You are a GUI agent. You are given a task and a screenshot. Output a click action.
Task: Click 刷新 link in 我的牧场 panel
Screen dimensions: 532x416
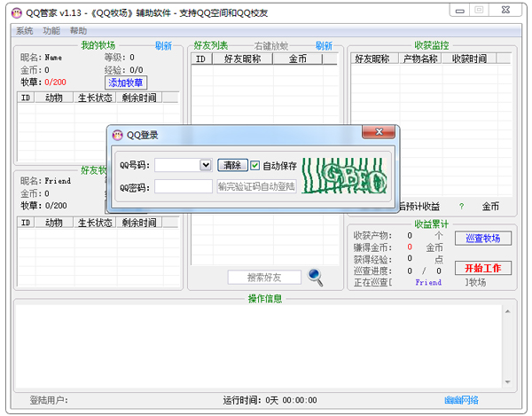[163, 45]
